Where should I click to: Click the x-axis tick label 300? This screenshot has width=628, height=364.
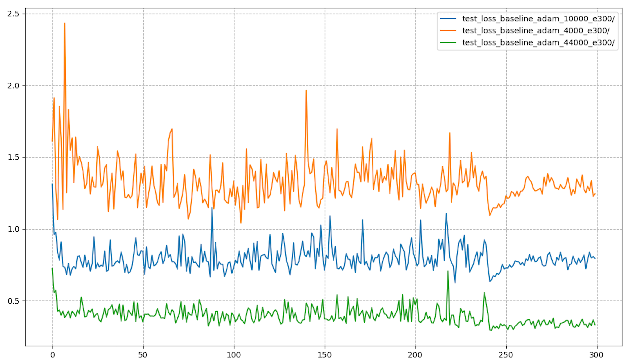point(597,355)
